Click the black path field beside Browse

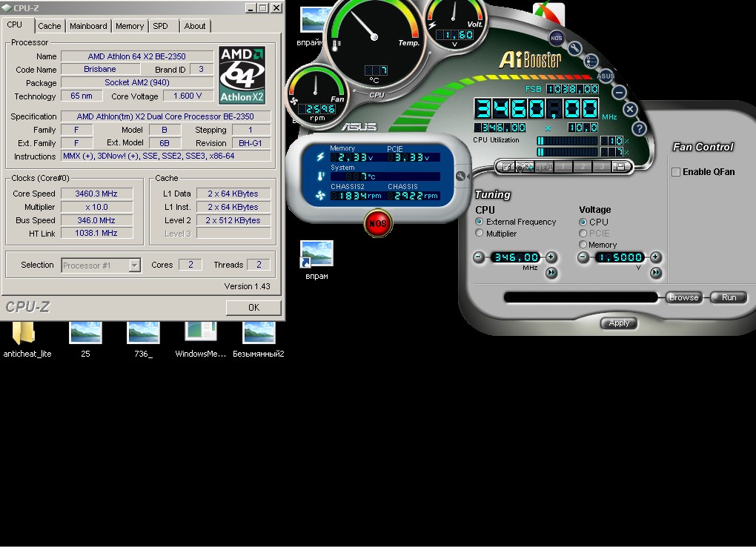point(580,297)
